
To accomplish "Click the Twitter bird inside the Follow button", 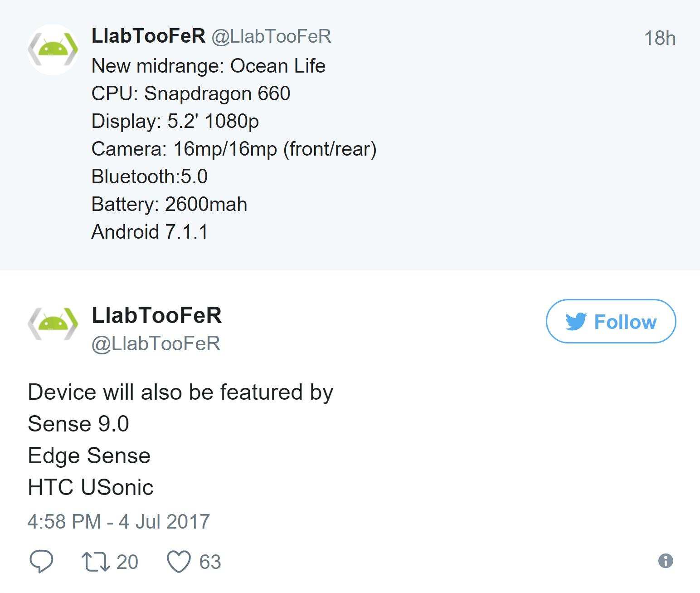I will pos(576,322).
